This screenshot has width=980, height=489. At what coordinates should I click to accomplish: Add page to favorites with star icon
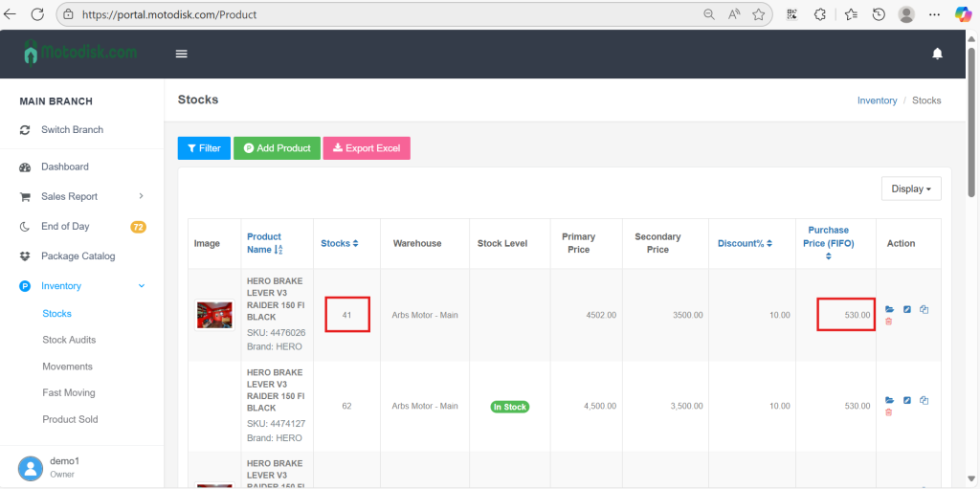758,14
